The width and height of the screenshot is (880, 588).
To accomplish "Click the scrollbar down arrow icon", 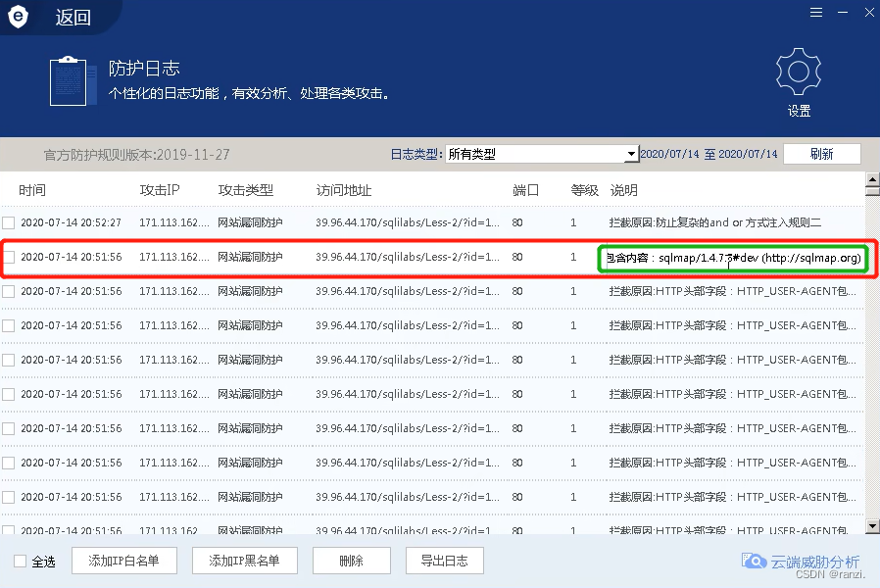I will click(x=871, y=525).
